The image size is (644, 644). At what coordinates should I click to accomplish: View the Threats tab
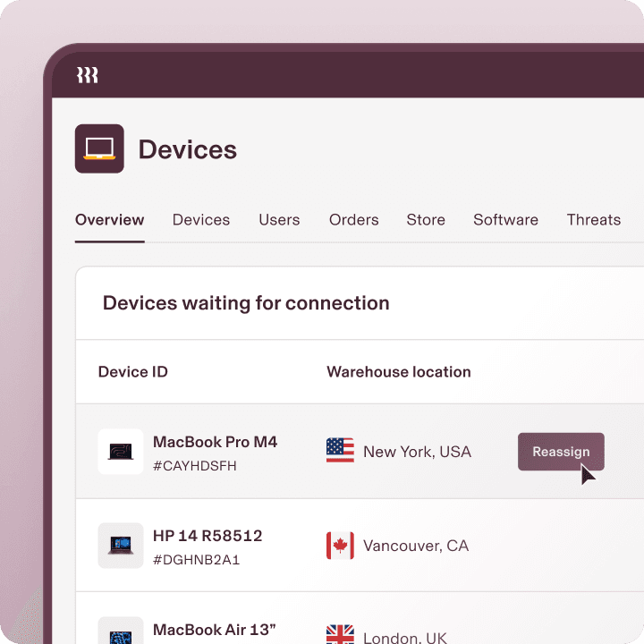(593, 220)
